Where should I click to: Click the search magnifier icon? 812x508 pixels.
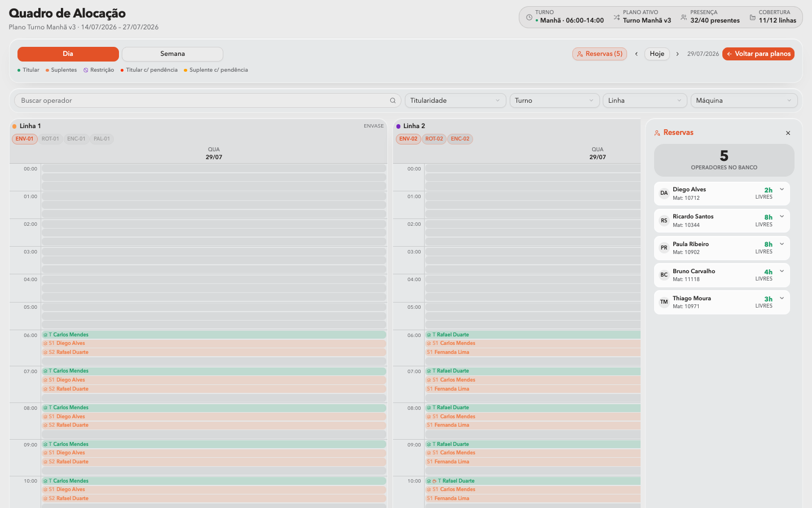[392, 100]
